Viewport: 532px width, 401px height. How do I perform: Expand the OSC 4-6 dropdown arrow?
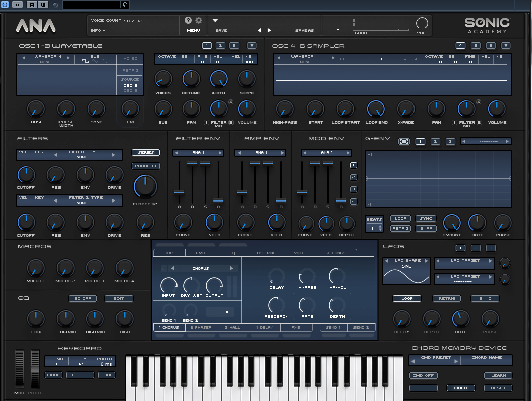tap(506, 45)
